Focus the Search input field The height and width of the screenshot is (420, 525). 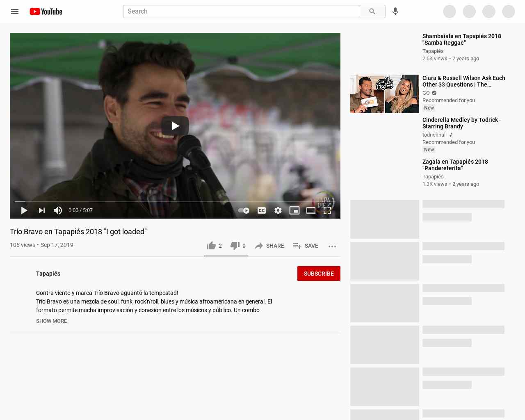[x=241, y=11]
